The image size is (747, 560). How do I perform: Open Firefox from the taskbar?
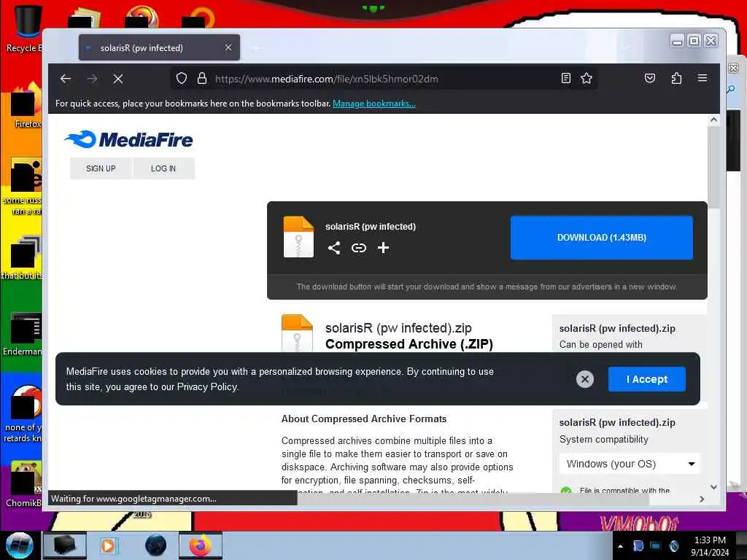(201, 545)
